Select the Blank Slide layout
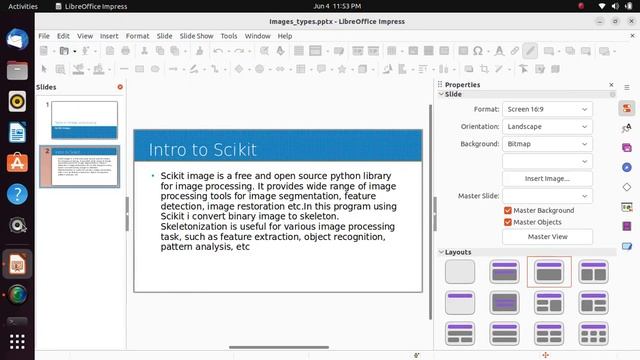 (x=460, y=272)
